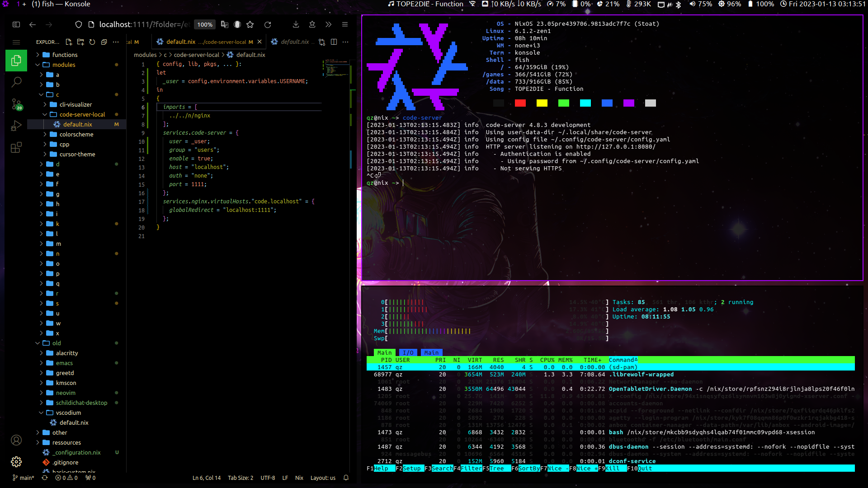The width and height of the screenshot is (868, 488).
Task: Open the Extensions view
Action: click(16, 147)
